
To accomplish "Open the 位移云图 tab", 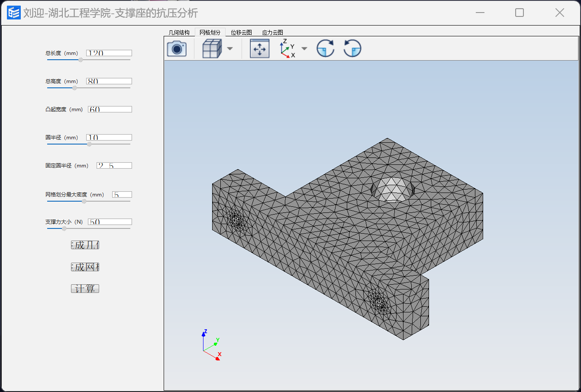I will pyautogui.click(x=242, y=32).
